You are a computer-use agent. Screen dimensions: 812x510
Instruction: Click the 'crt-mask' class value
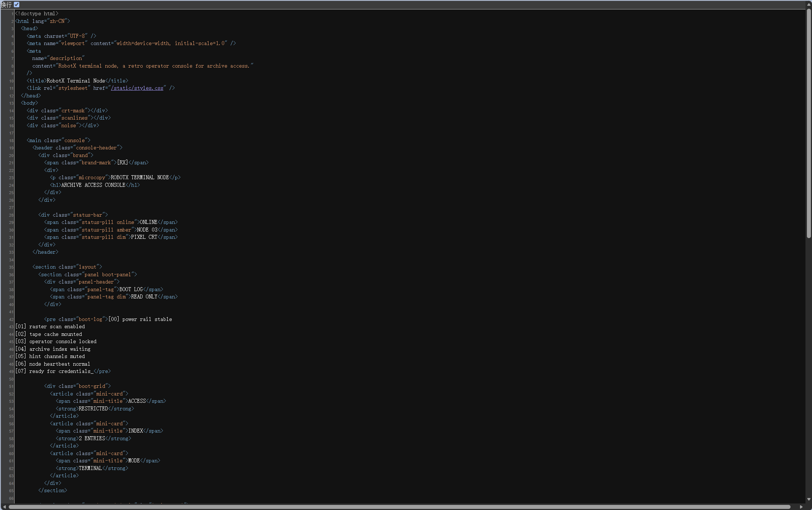pyautogui.click(x=73, y=111)
